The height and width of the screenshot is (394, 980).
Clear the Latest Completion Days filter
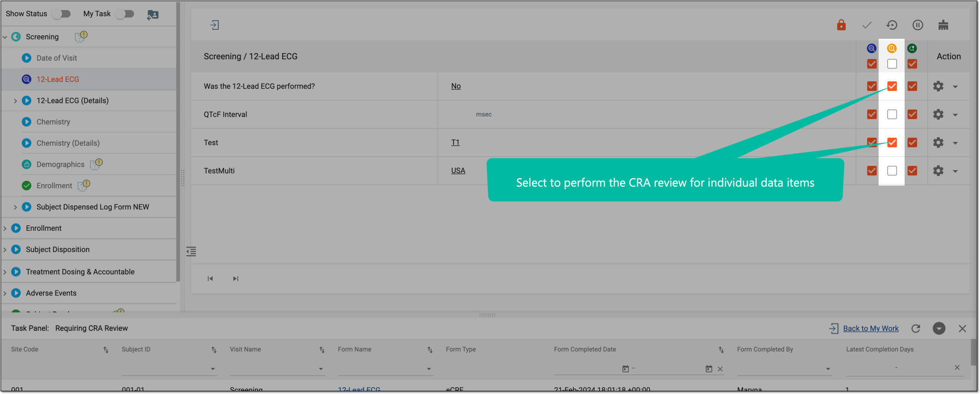click(957, 368)
